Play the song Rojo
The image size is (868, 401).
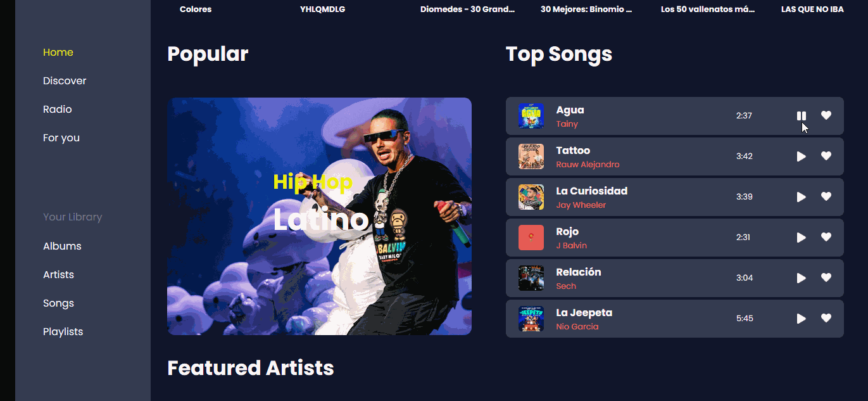pyautogui.click(x=802, y=238)
